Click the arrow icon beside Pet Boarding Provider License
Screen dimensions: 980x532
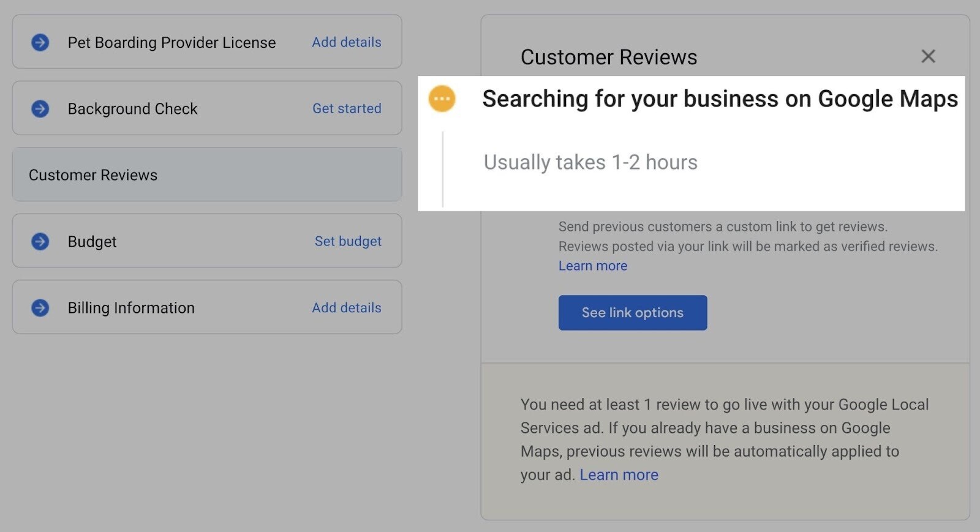[40, 42]
